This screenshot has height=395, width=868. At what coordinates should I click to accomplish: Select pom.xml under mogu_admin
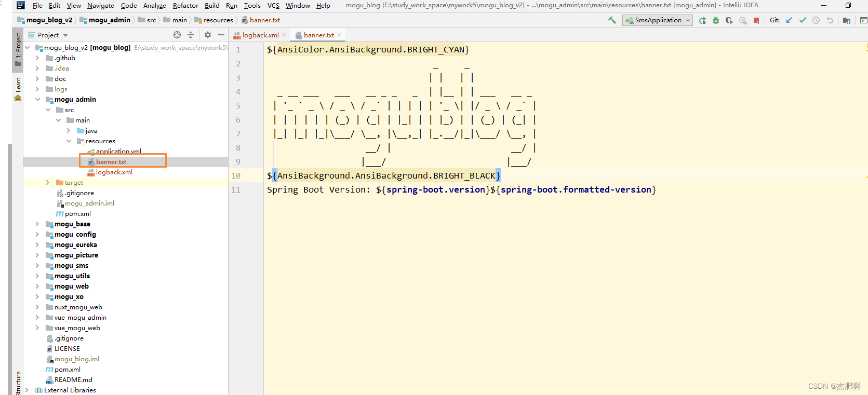77,213
